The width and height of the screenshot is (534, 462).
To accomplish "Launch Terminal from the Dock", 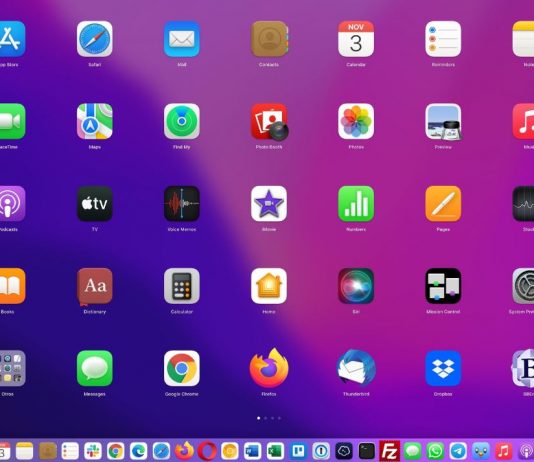I will (367, 451).
